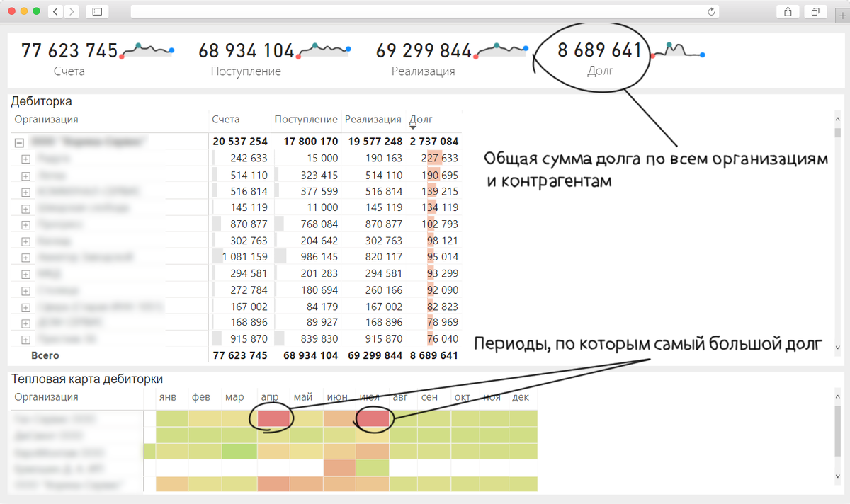The image size is (850, 504).
Task: Expand the row with debt 134 119
Action: click(26, 208)
